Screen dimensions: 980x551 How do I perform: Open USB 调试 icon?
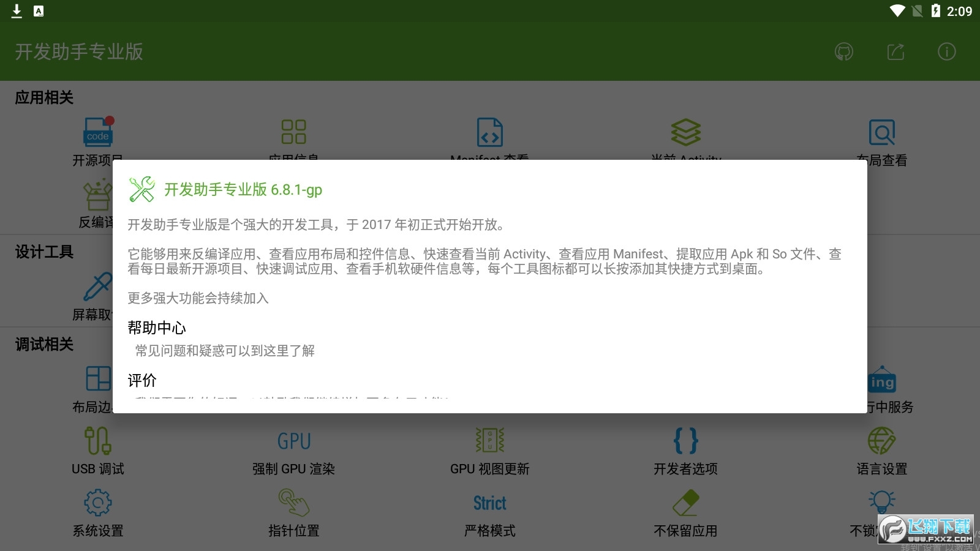[98, 440]
